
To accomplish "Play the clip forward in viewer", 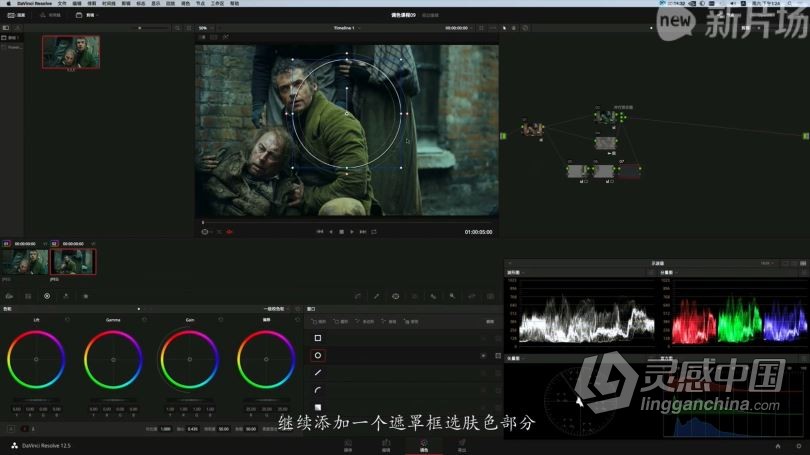I will click(x=352, y=232).
